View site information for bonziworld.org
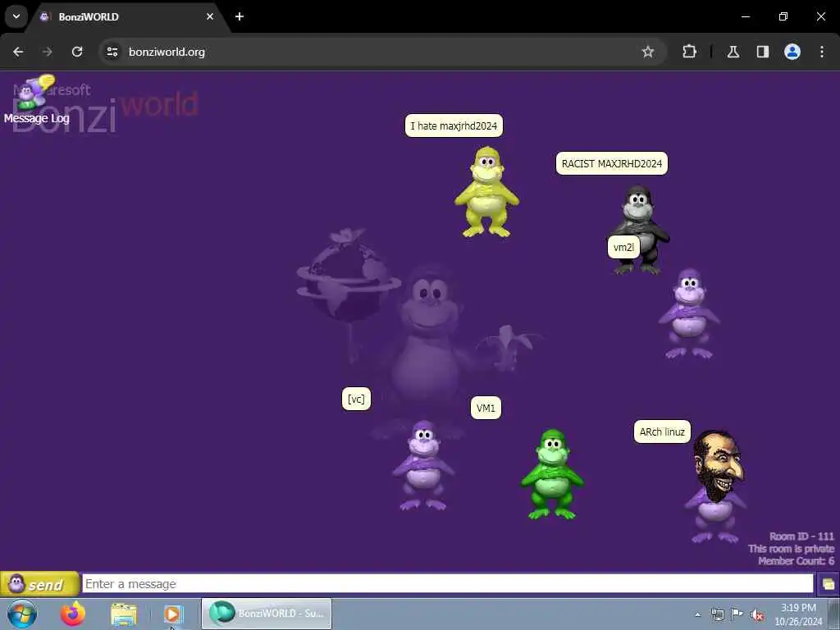 (112, 52)
